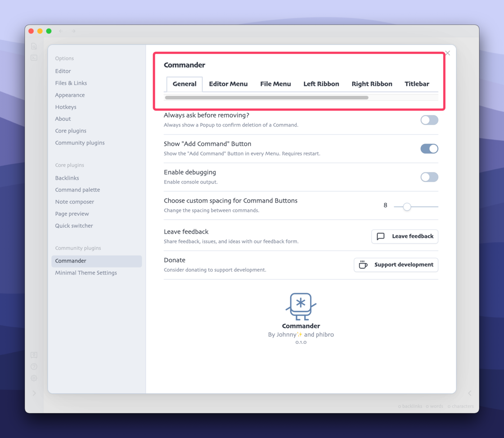Image resolution: width=504 pixels, height=438 pixels.
Task: Open the quick switcher file icon in left ribbon
Action: 34,46
